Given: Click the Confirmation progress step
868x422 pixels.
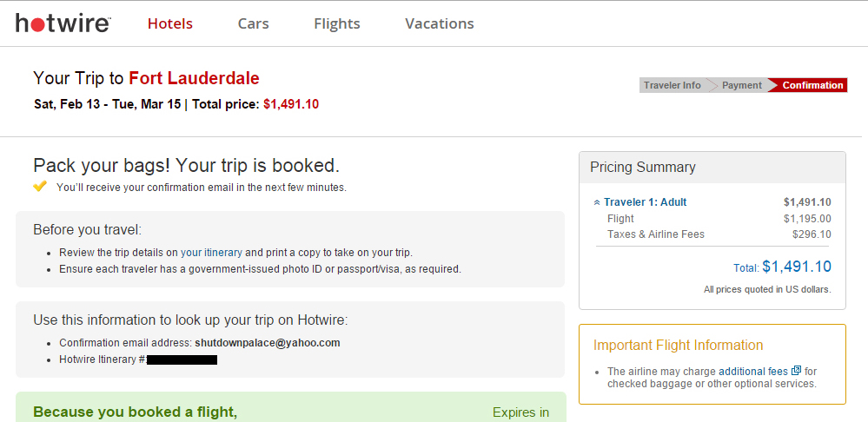Looking at the screenshot, I should 812,85.
